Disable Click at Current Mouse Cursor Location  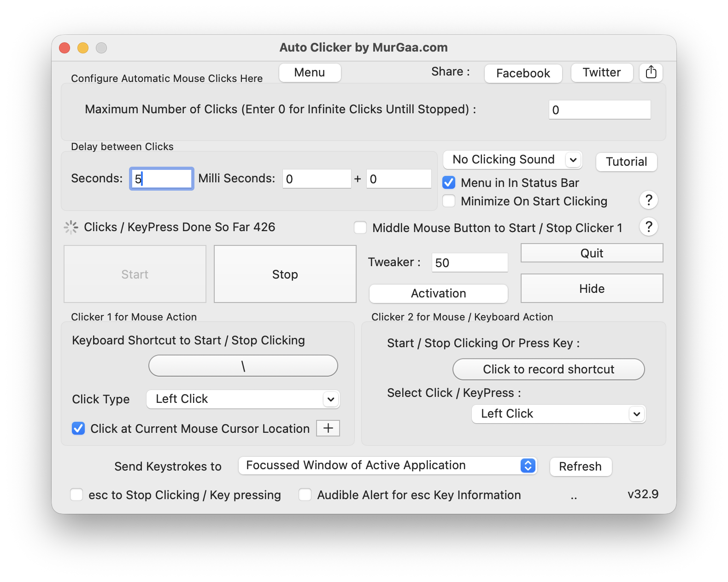(78, 429)
